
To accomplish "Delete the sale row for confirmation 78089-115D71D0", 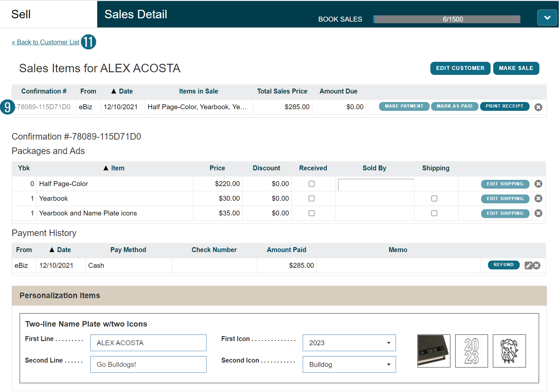I will click(x=538, y=107).
